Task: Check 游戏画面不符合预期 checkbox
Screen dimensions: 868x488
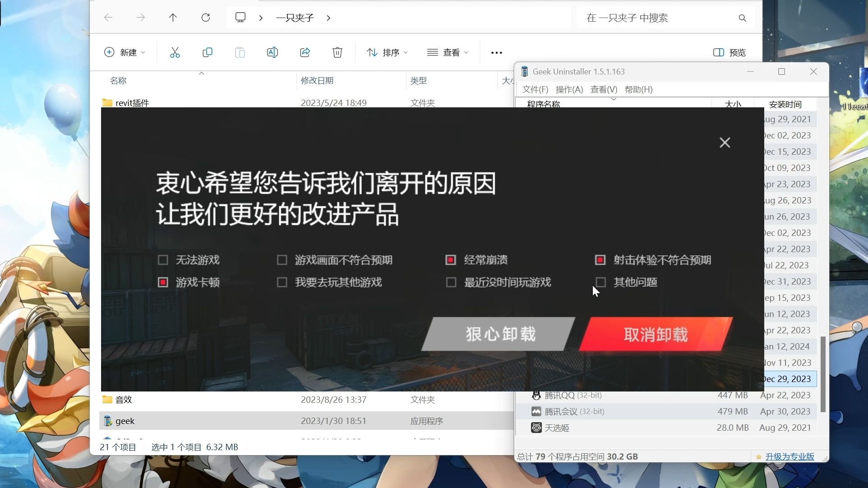Action: (x=282, y=260)
